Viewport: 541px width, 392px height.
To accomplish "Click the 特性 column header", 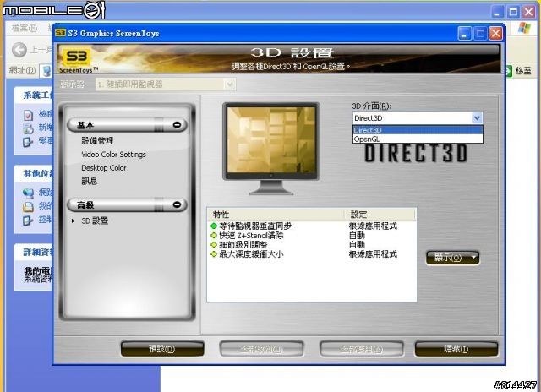I will click(276, 215).
